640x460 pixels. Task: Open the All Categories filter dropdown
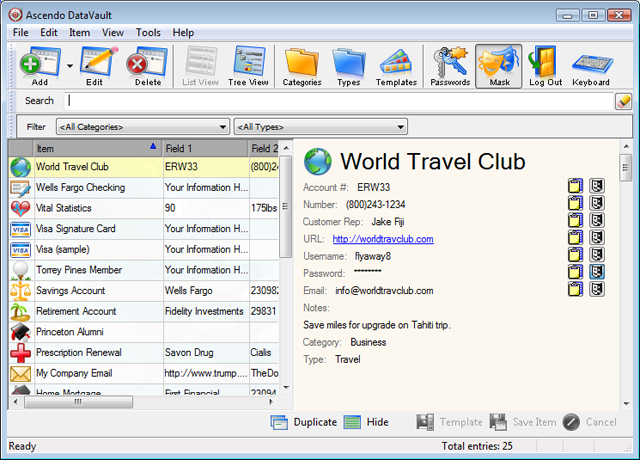coord(142,127)
